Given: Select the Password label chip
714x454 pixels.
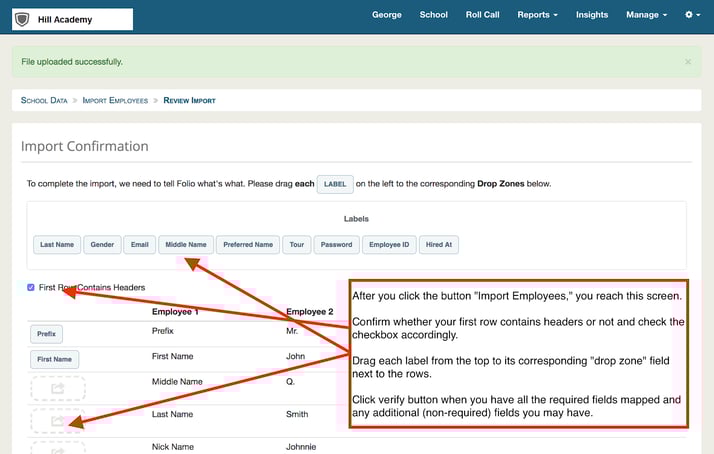Looking at the screenshot, I should tap(337, 245).
